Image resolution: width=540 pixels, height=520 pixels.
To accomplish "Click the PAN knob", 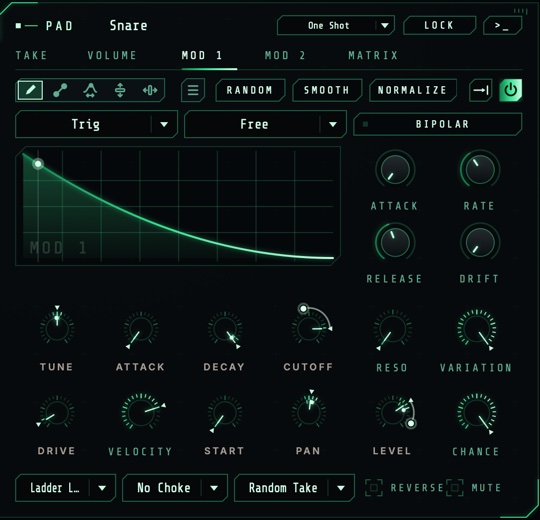I will [x=309, y=413].
